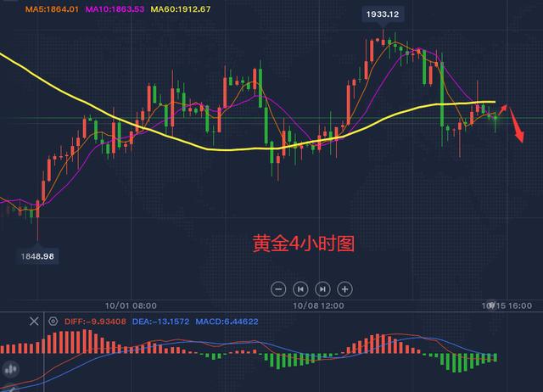Zoom out the chart with minus button
This screenshot has height=392, width=543.
click(x=278, y=289)
